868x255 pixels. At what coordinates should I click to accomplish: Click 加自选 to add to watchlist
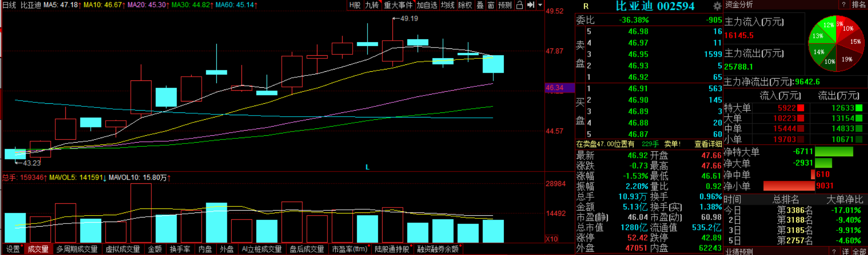pyautogui.click(x=427, y=5)
